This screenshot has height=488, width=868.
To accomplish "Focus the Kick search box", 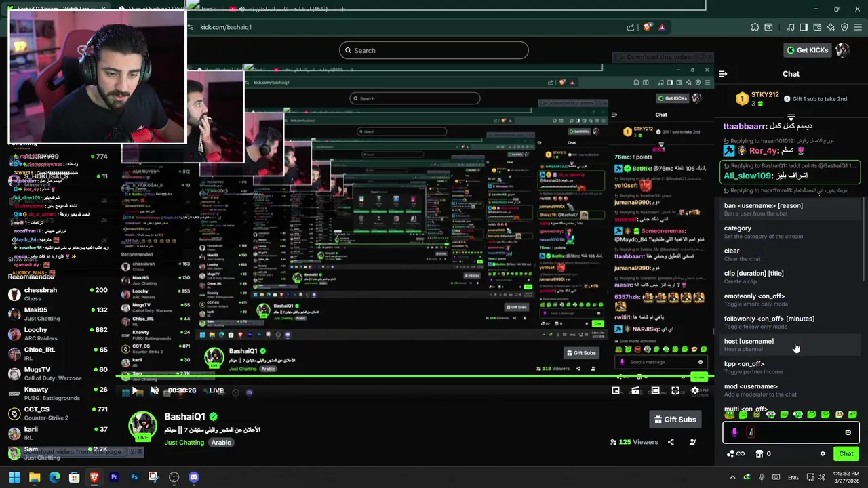I will pos(434,50).
